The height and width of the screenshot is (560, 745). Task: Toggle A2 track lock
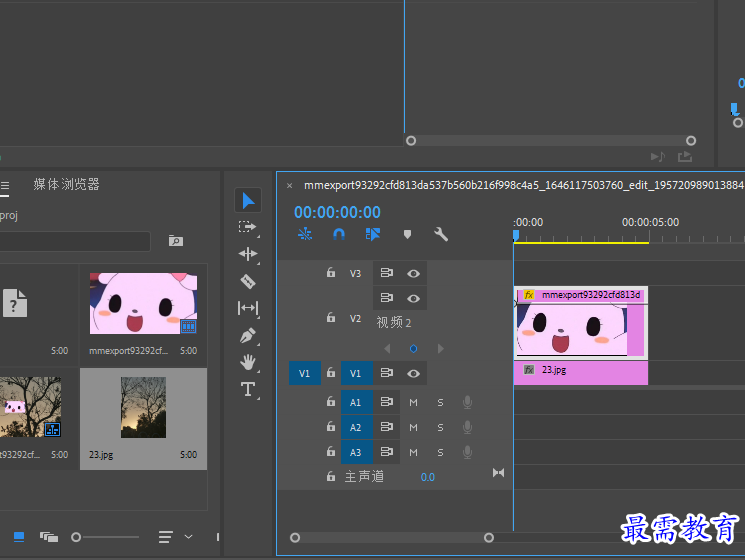click(331, 427)
